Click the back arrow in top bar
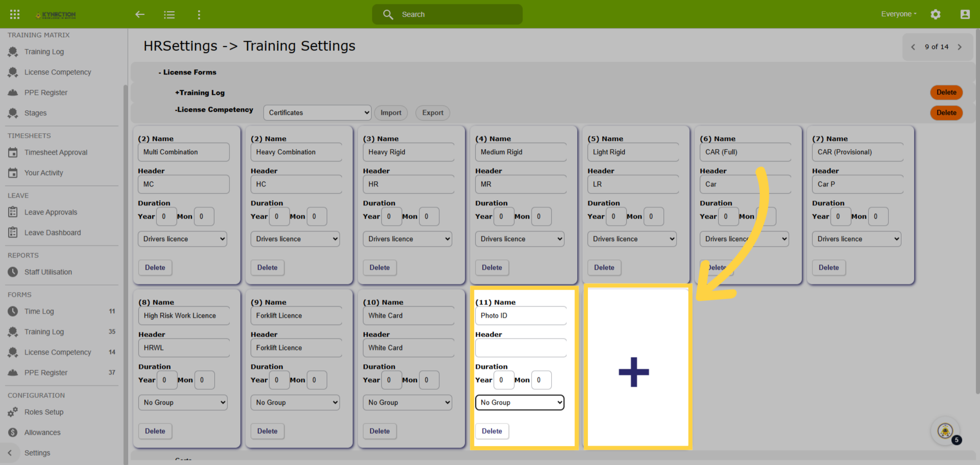 point(140,14)
